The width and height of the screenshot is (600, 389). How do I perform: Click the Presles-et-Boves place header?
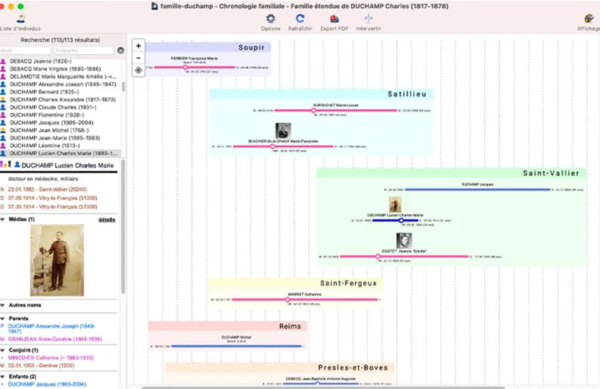pos(280,368)
